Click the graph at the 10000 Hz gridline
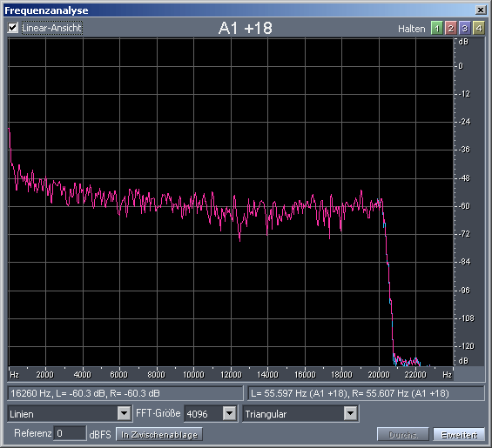This screenshot has height=448, width=492. tap(193, 202)
